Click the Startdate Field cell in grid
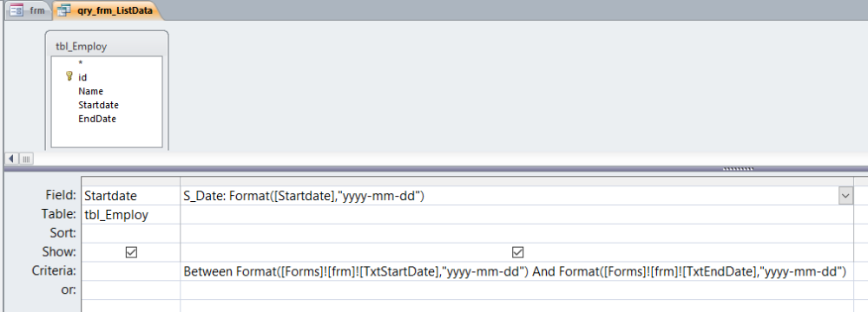868x312 pixels. (131, 196)
